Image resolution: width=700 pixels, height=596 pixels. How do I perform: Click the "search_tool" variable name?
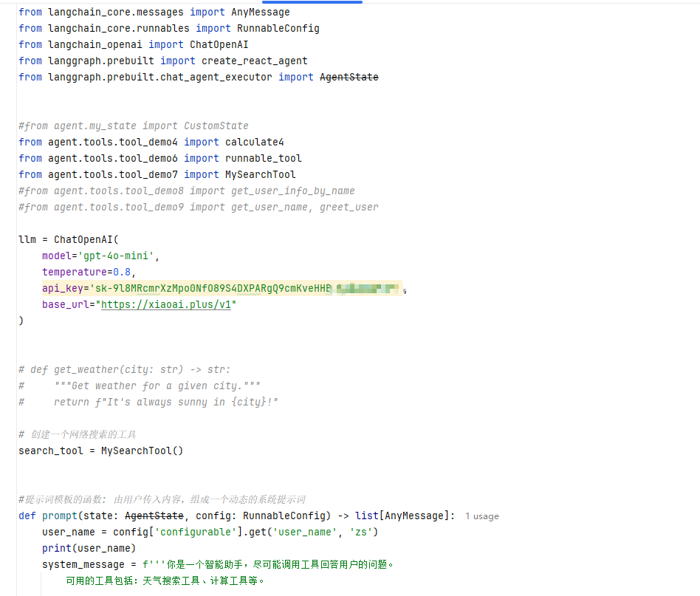51,451
